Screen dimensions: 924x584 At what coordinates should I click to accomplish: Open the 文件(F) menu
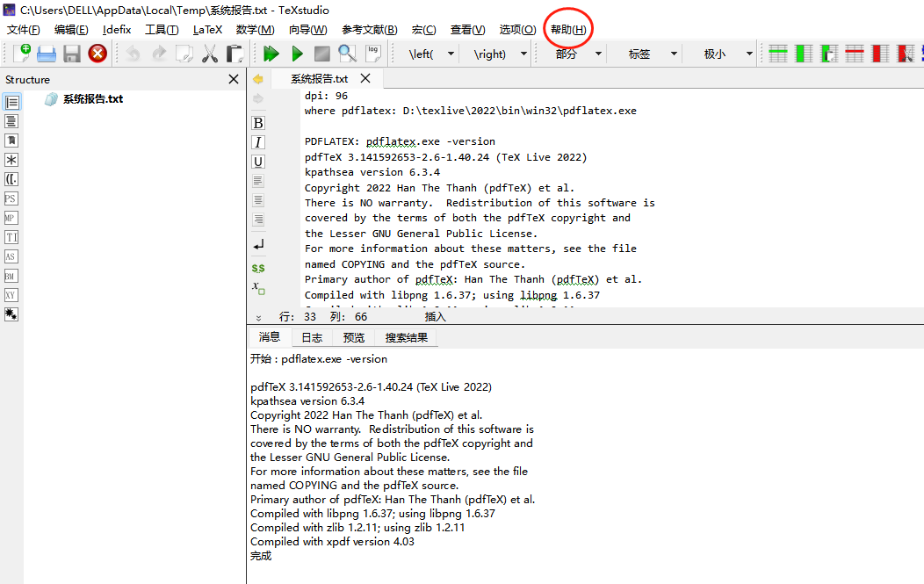click(24, 30)
